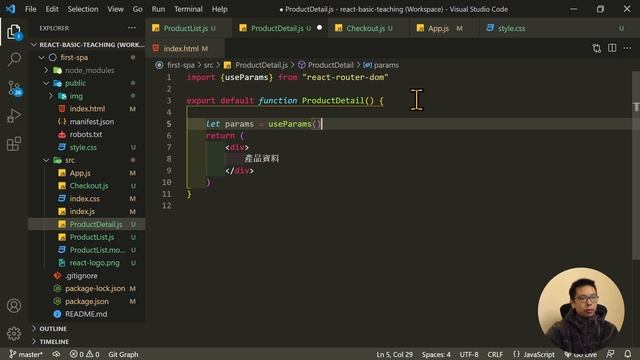Open the Manage gear icon
The width and height of the screenshot is (640, 360).
[x=14, y=333]
